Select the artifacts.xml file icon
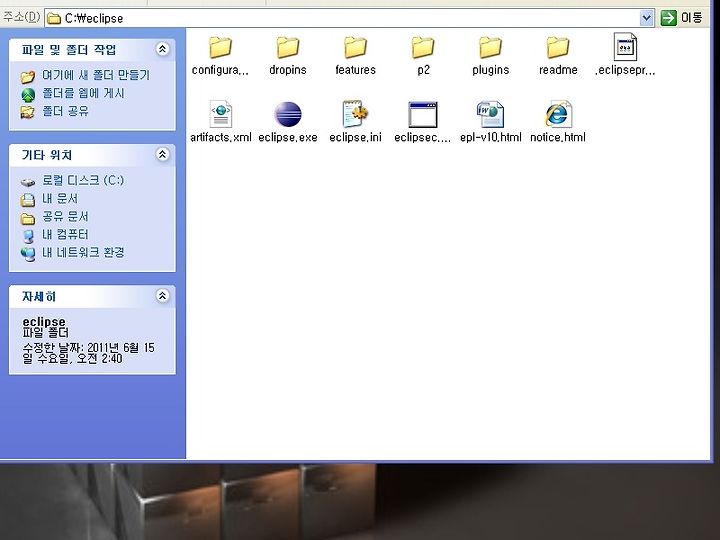This screenshot has width=720, height=540. click(x=221, y=114)
